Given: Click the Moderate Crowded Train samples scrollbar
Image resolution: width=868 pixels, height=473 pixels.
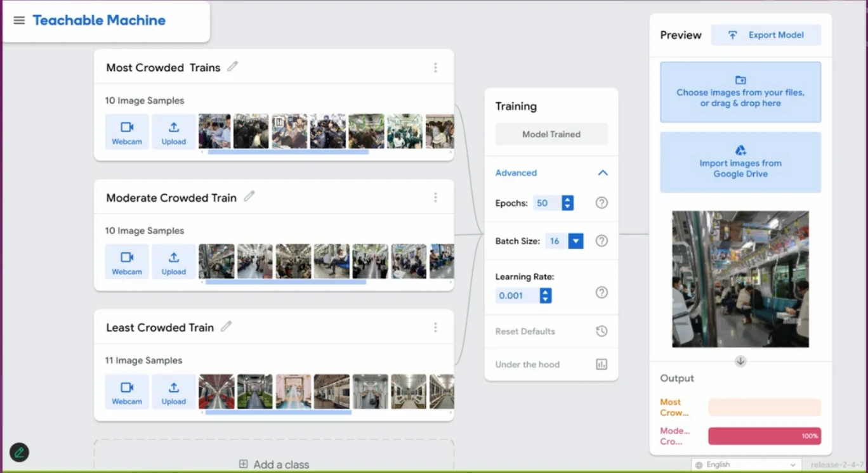Looking at the screenshot, I should pyautogui.click(x=286, y=282).
